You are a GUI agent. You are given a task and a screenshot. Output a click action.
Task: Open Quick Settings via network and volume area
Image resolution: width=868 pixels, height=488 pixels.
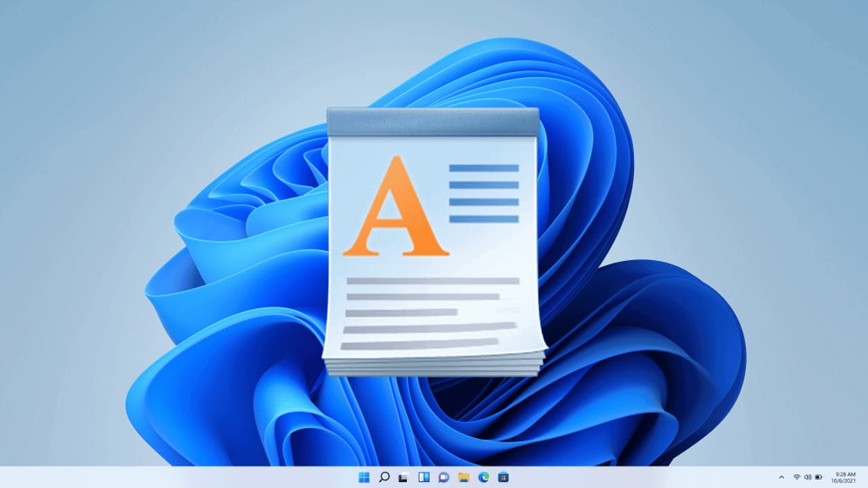point(806,478)
